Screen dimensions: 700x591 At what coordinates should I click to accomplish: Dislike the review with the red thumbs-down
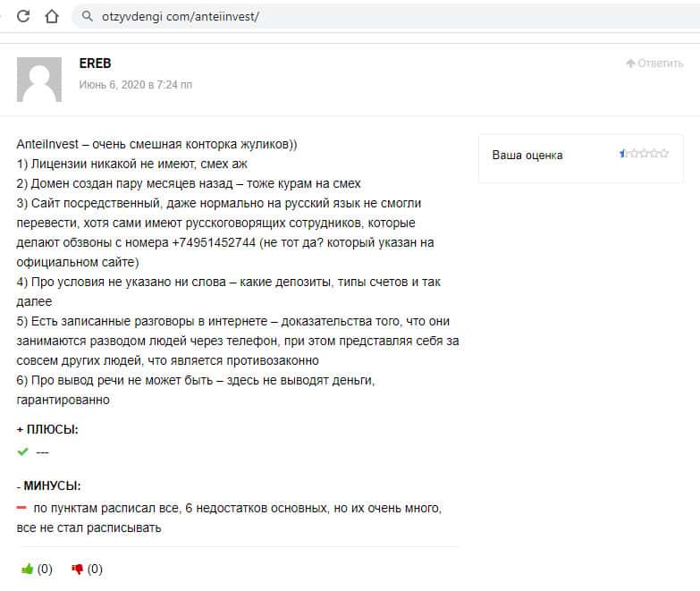pyautogui.click(x=77, y=569)
